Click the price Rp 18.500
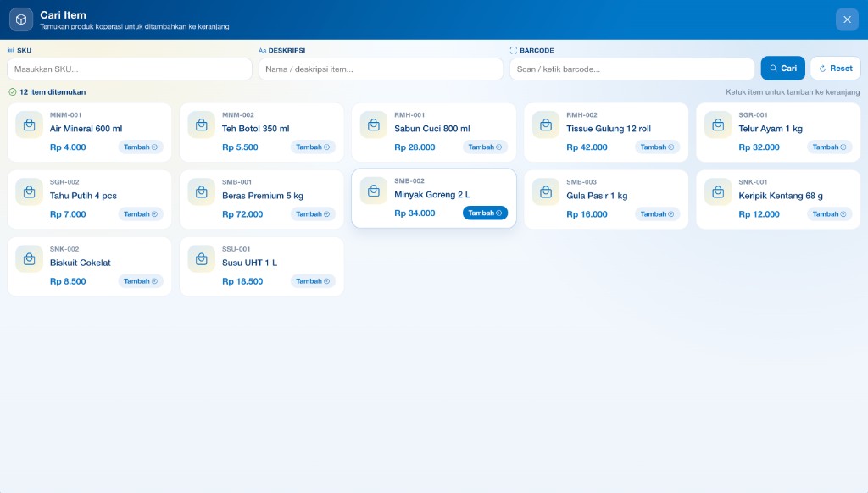The height and width of the screenshot is (493, 868). 242,281
